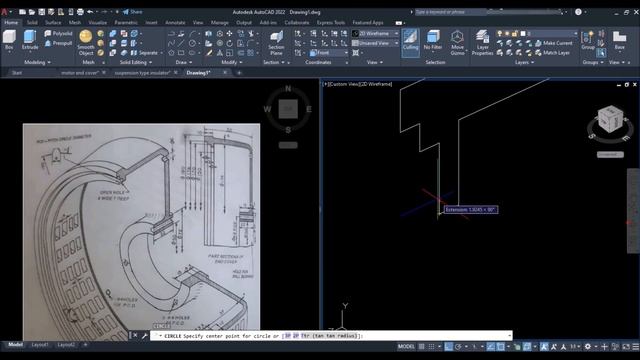Click the Group button
Screen dimensions: 640x360
click(x=588, y=40)
